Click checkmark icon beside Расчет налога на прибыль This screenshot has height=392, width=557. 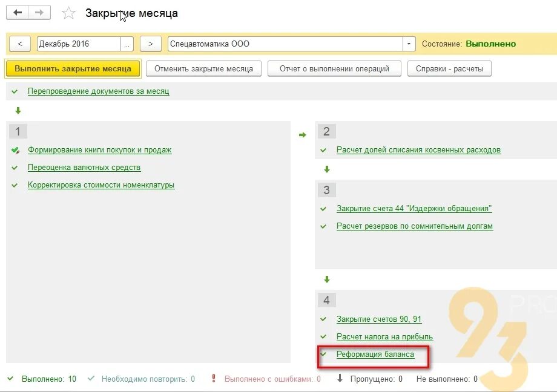point(326,336)
